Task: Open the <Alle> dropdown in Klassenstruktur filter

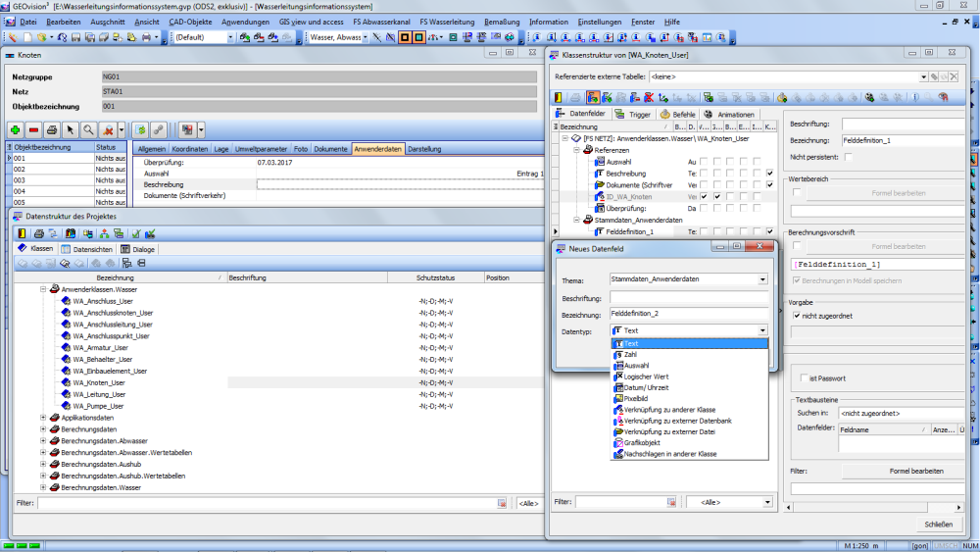Action: [x=767, y=502]
